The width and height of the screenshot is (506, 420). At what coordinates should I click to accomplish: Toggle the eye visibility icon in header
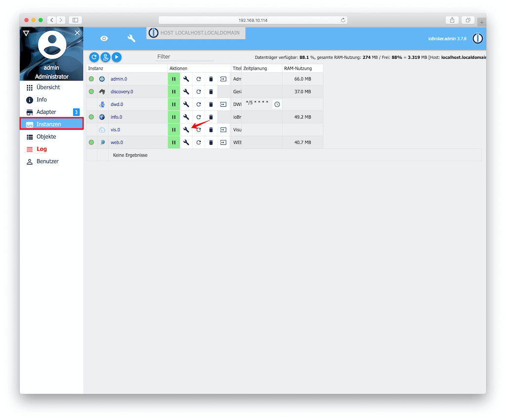coord(104,39)
